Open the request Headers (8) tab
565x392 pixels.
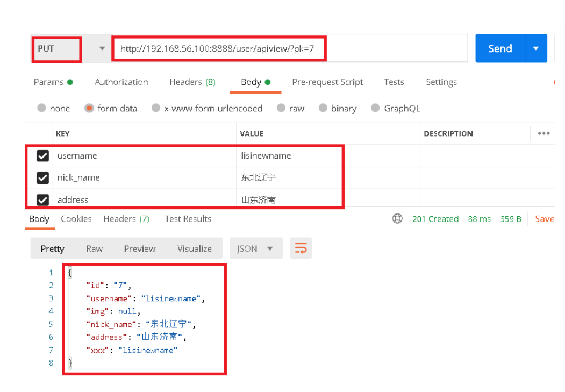pos(192,82)
